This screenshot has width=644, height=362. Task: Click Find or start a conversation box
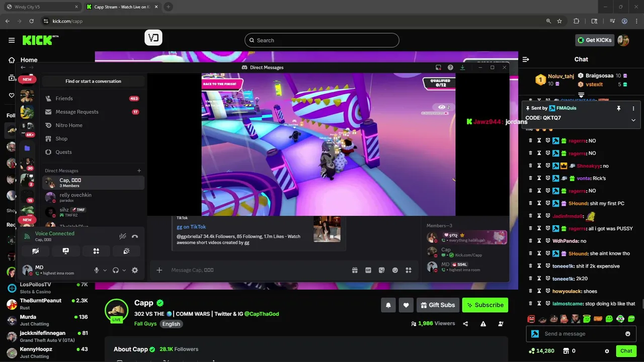click(93, 81)
